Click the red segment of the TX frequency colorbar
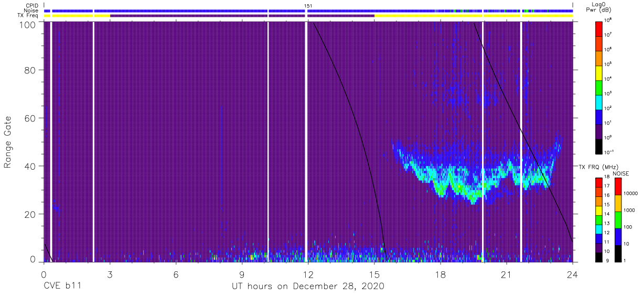Image resolution: width=644 pixels, height=297 pixels. click(600, 183)
